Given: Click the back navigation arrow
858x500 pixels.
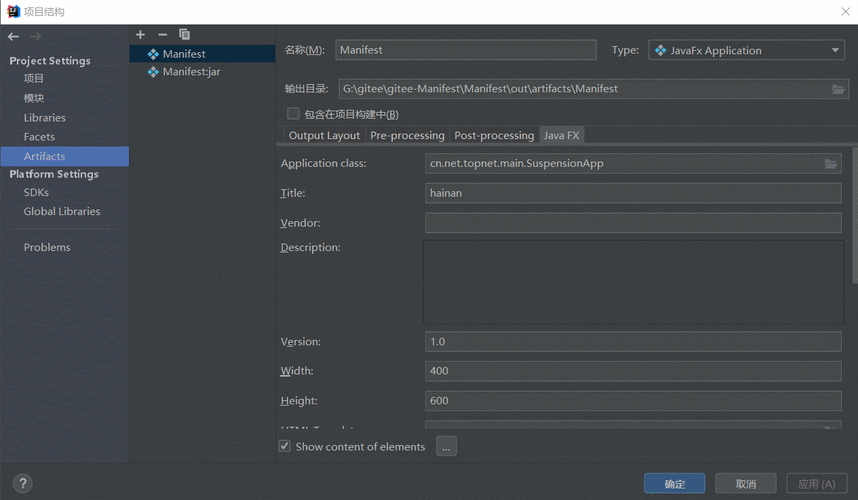Looking at the screenshot, I should click(13, 37).
